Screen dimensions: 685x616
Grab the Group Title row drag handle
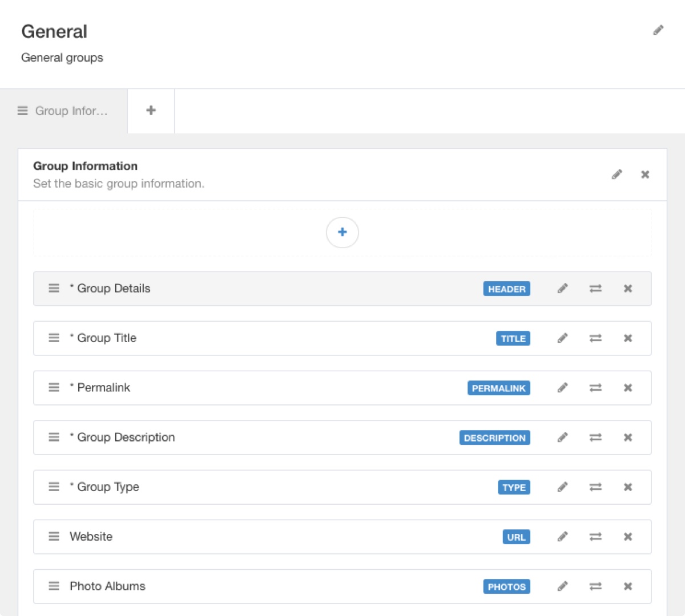click(54, 338)
